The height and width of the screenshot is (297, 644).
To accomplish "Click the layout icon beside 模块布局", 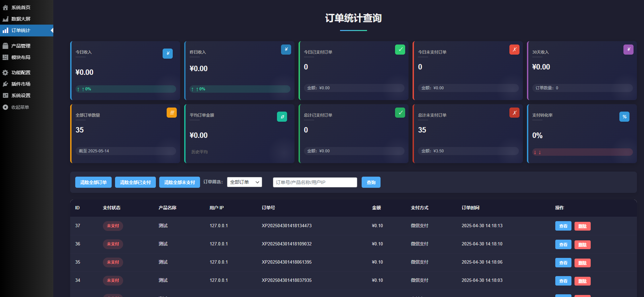I will (x=5, y=57).
